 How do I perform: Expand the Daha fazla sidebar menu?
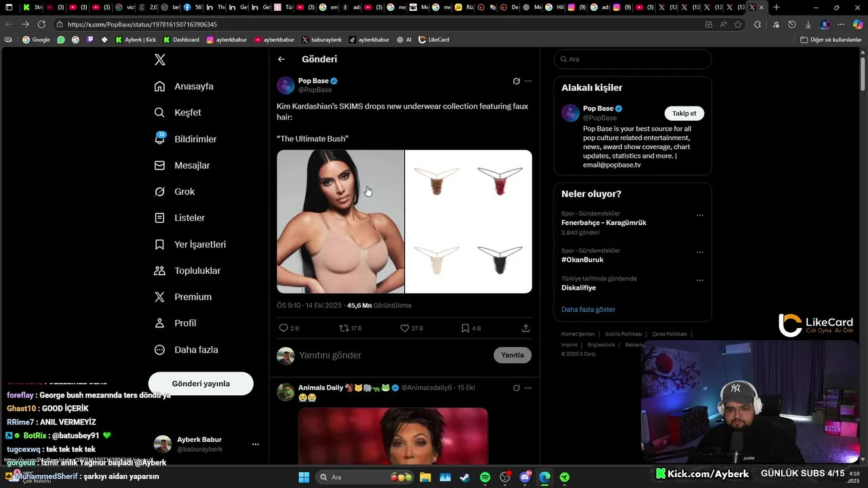coord(186,350)
